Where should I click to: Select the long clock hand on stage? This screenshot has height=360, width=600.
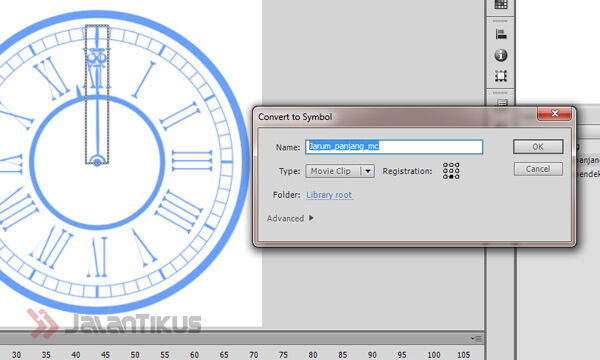(x=97, y=94)
